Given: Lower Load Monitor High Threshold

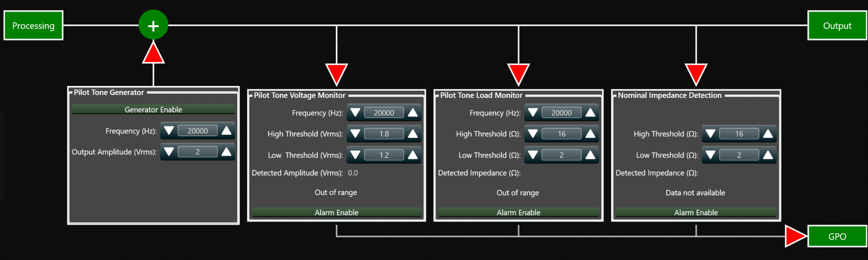Looking at the screenshot, I should (x=533, y=134).
